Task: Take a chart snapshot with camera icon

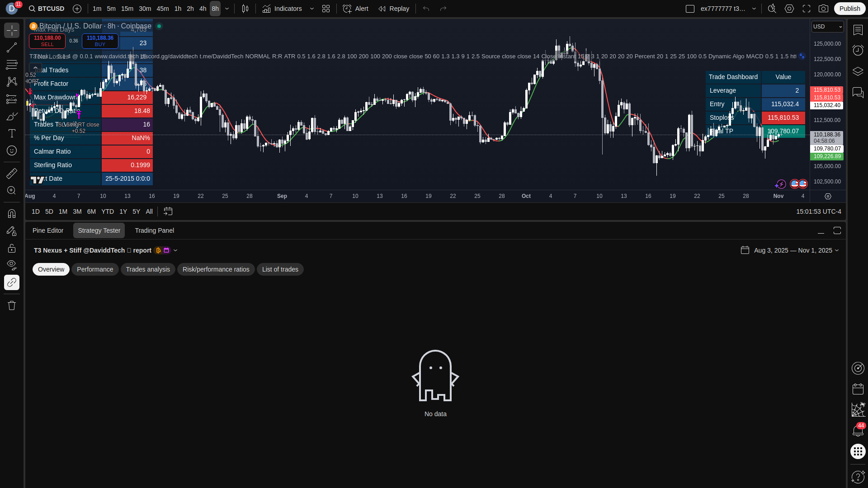Action: tap(824, 9)
